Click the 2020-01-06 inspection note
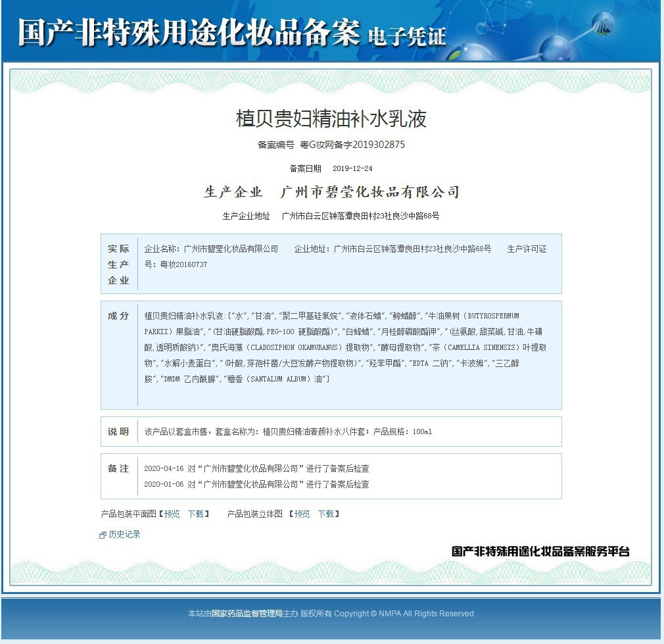Screen dimensions: 664x644 [256, 484]
